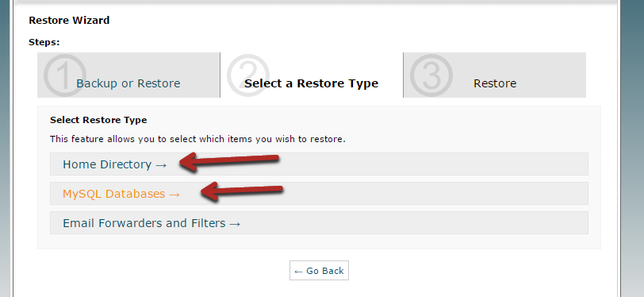Click the Restore Wizard heading
The width and height of the screenshot is (644, 297).
pyautogui.click(x=69, y=20)
